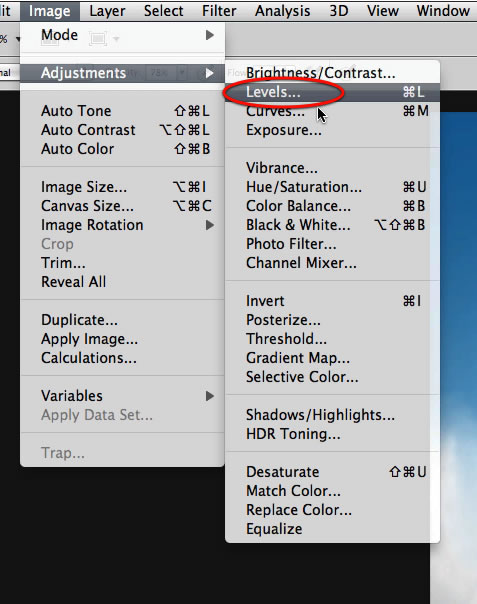Open Canvas Size dialog
The height and width of the screenshot is (604, 477).
[123, 206]
